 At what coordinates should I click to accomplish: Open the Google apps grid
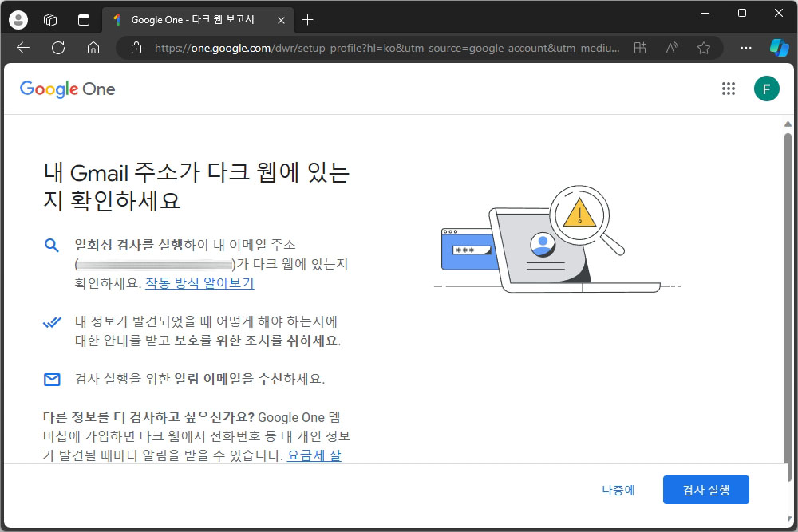tap(729, 89)
